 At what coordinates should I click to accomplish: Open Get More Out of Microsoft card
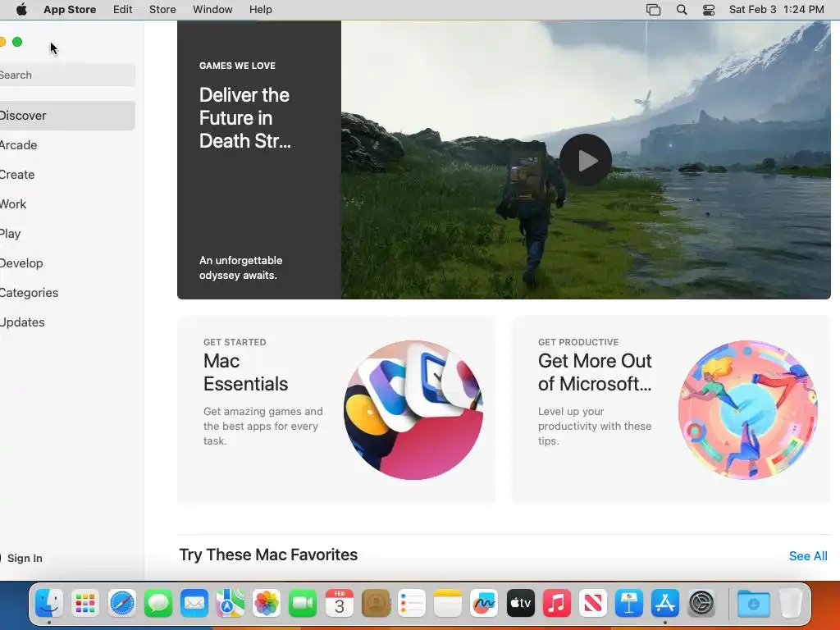click(x=671, y=410)
